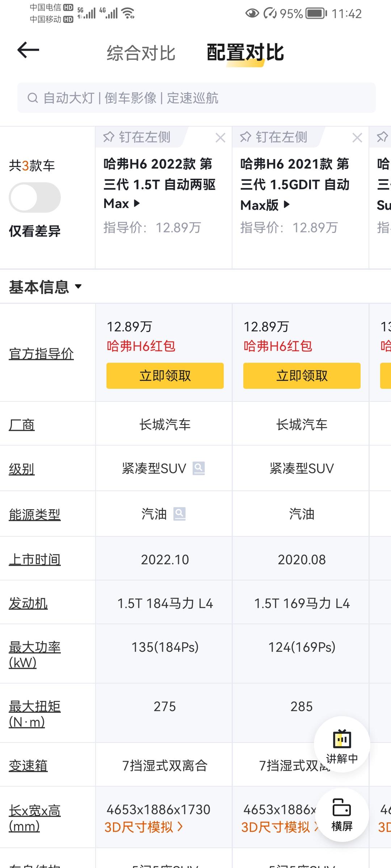Open the 讲解中 live explanation bubble
This screenshot has width=391, height=868.
pyautogui.click(x=342, y=744)
